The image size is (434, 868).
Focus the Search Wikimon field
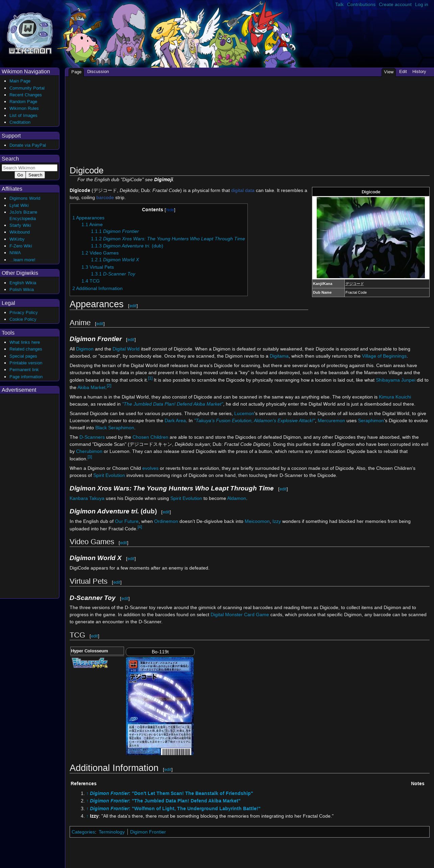[x=29, y=168]
